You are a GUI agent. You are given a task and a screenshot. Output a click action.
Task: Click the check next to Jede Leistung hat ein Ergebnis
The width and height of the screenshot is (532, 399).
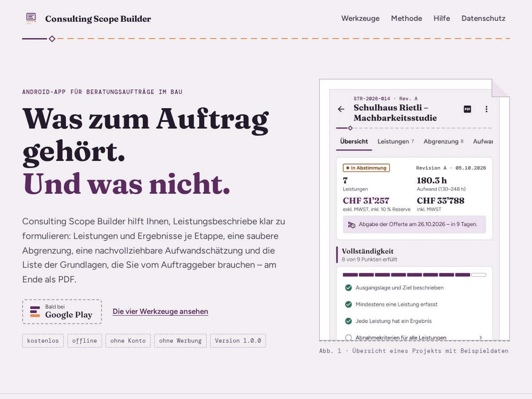pos(348,321)
